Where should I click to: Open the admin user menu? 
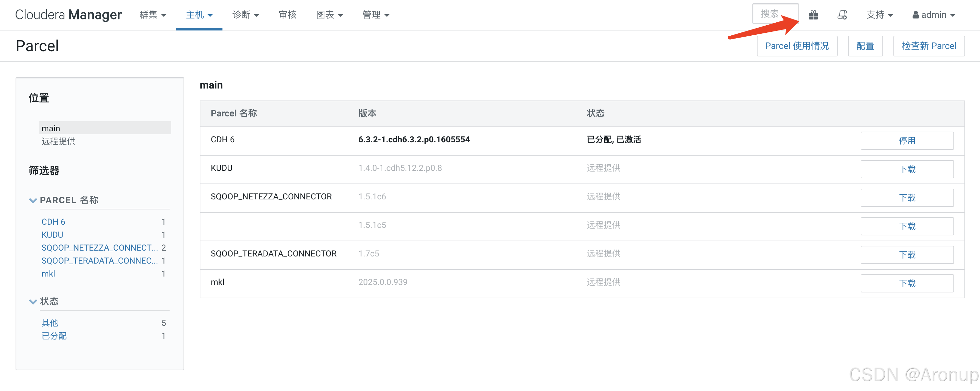[x=934, y=15]
